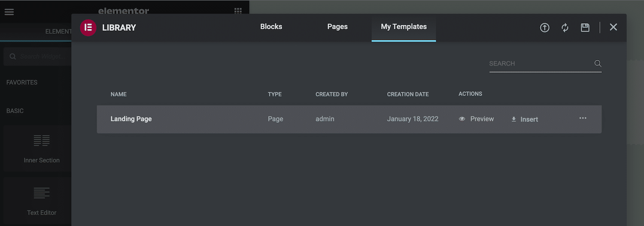Expand the Favorites widget category
The image size is (644, 226).
pyautogui.click(x=22, y=82)
